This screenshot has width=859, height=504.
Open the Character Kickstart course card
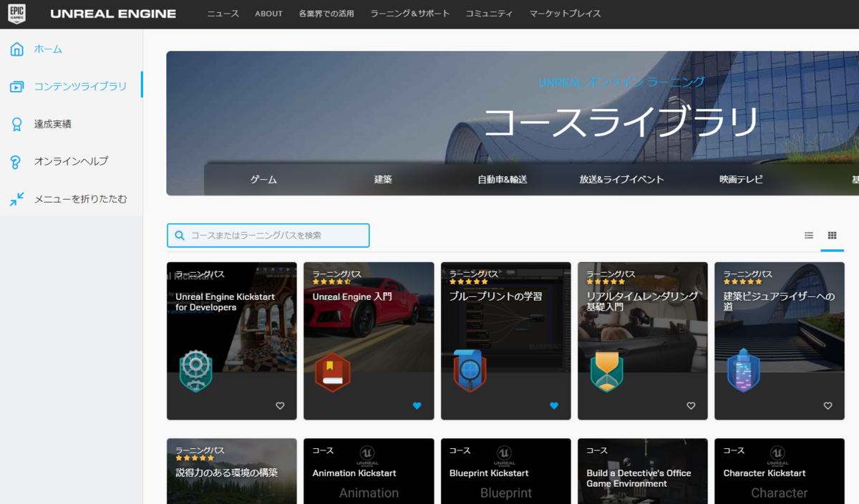(780, 471)
